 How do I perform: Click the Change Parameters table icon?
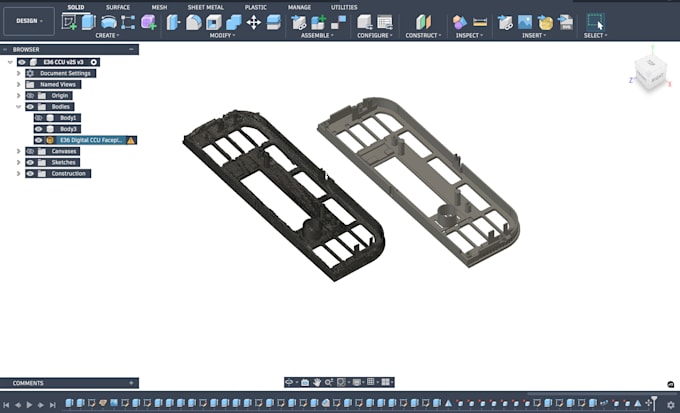[x=385, y=22]
